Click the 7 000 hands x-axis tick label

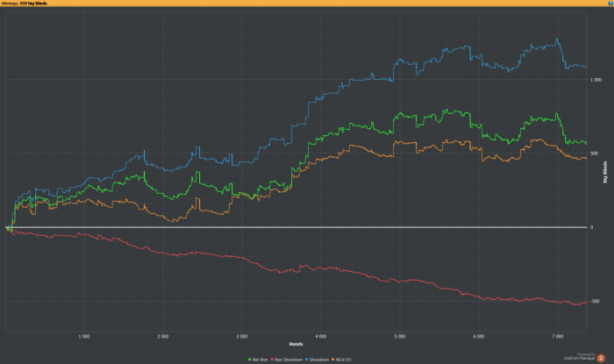click(x=558, y=337)
